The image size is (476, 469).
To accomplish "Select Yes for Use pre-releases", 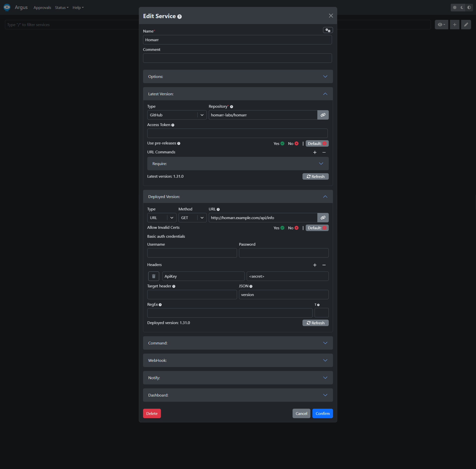I will point(279,143).
